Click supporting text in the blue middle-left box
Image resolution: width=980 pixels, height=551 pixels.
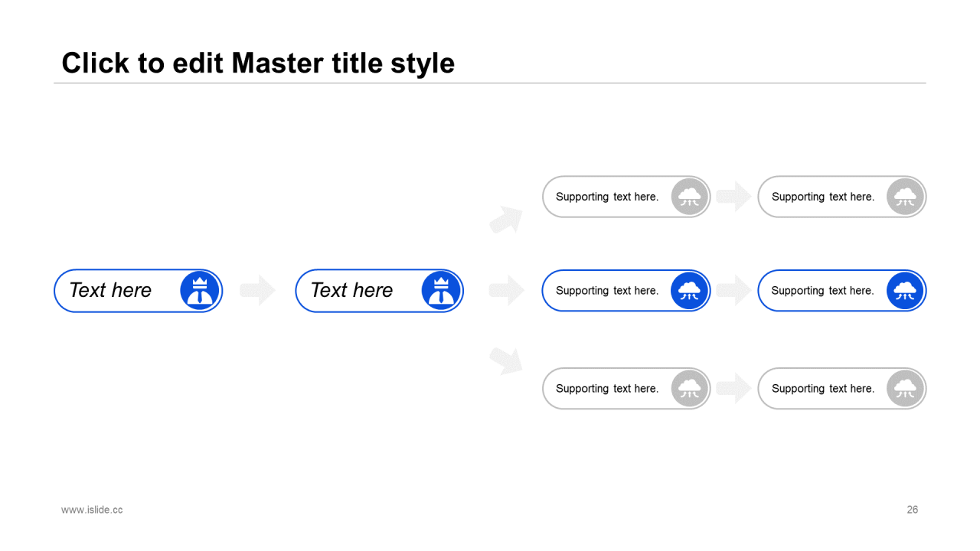[607, 291]
